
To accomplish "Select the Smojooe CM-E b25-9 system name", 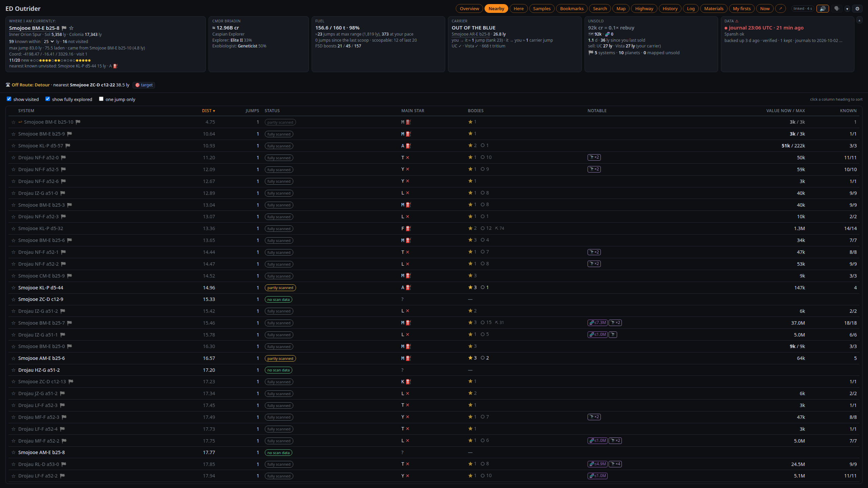I will coord(41,276).
